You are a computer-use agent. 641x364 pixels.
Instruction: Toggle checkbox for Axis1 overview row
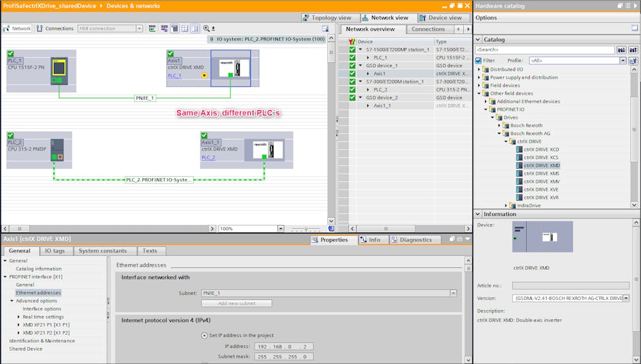[352, 74]
